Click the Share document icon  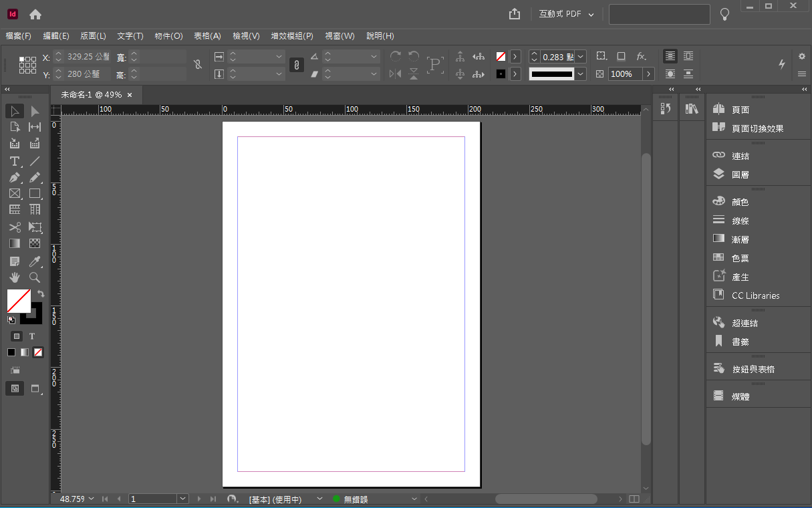(514, 14)
